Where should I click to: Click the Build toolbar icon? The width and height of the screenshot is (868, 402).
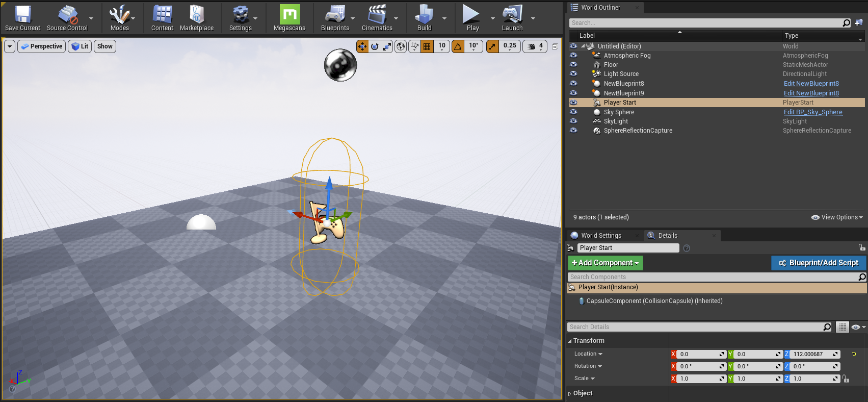click(424, 18)
